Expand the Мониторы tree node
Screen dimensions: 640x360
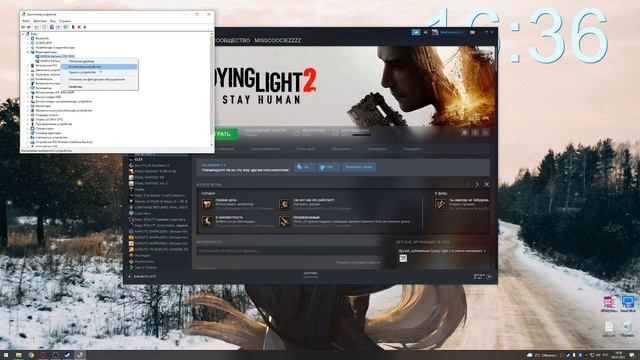[x=28, y=106]
